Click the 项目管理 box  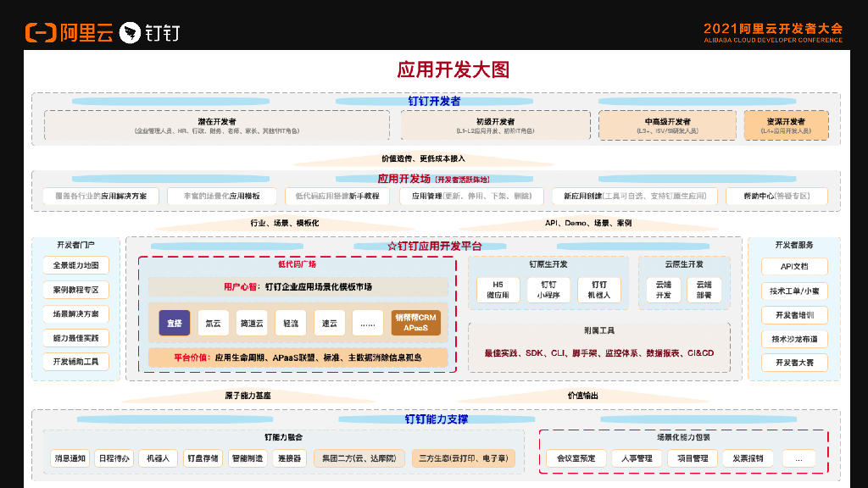pyautogui.click(x=693, y=458)
